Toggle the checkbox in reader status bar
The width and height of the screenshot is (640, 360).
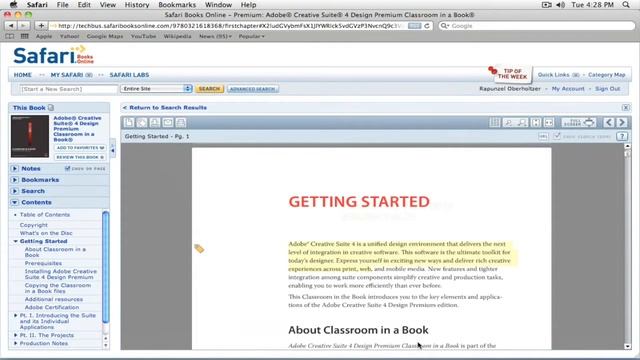coord(557,136)
